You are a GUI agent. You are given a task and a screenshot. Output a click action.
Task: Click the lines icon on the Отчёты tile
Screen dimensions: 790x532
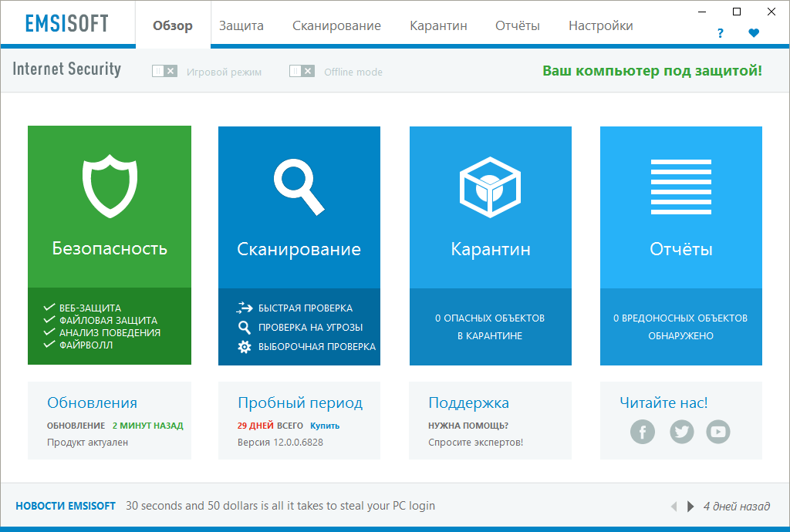(x=681, y=187)
